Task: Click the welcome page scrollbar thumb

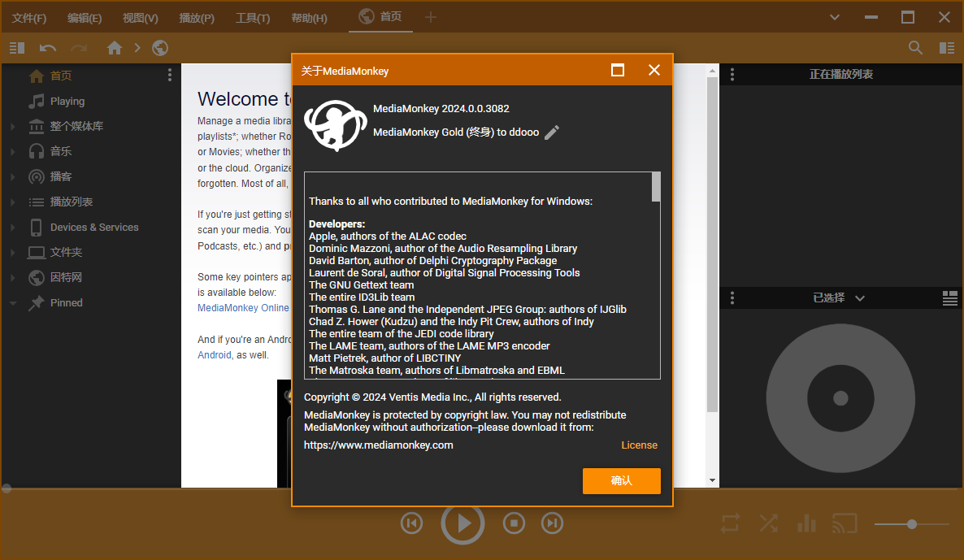Action: point(712,245)
